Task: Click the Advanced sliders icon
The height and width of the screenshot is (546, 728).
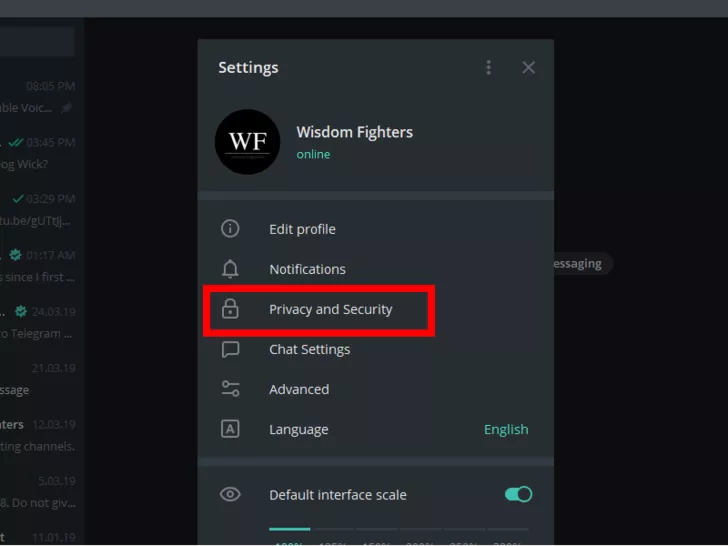Action: [230, 389]
